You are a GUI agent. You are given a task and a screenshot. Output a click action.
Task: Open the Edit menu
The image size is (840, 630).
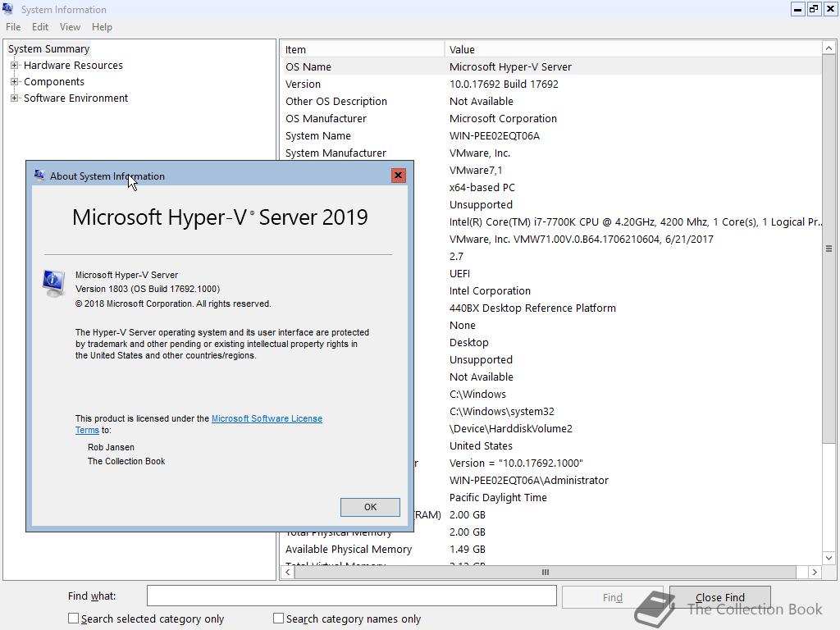click(x=40, y=27)
